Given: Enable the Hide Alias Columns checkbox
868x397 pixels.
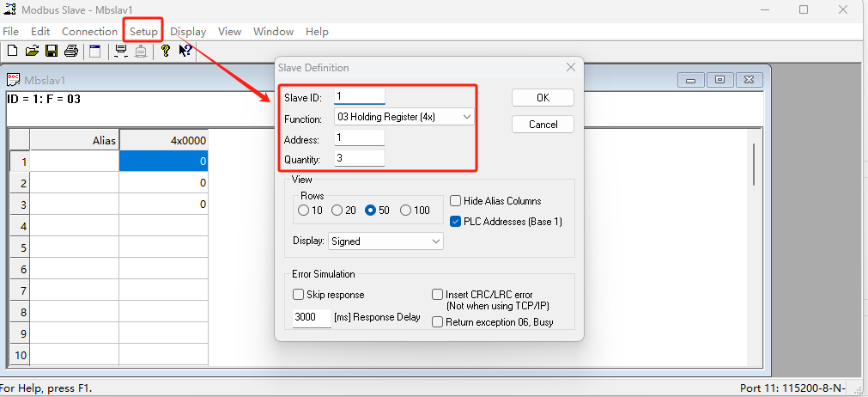Looking at the screenshot, I should (x=456, y=201).
